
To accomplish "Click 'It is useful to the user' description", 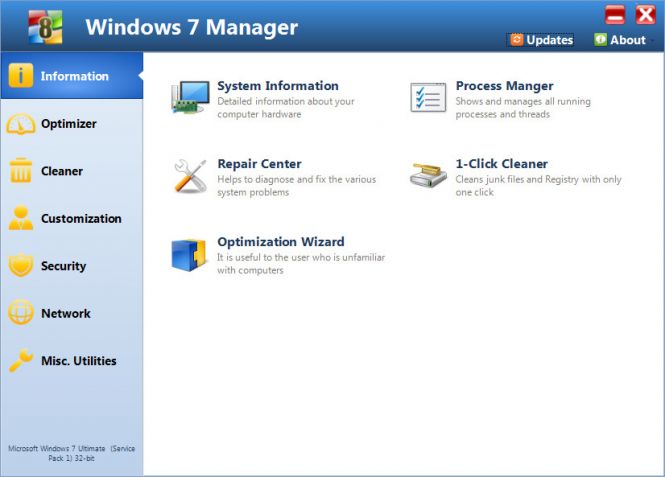I will coord(301,264).
